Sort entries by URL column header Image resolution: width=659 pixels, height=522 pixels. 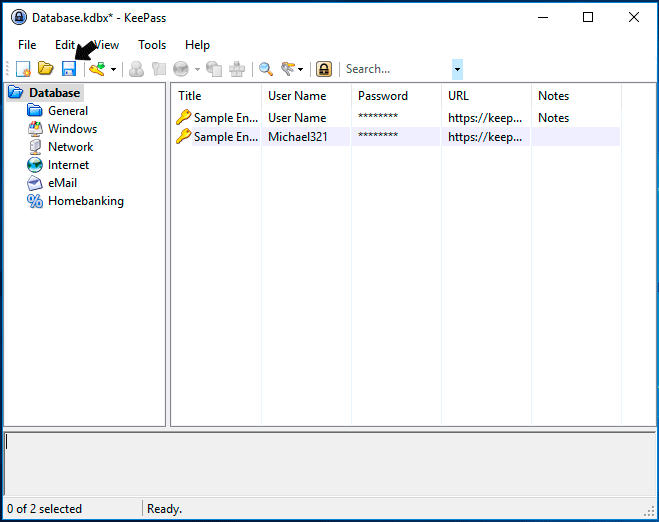[x=486, y=96]
